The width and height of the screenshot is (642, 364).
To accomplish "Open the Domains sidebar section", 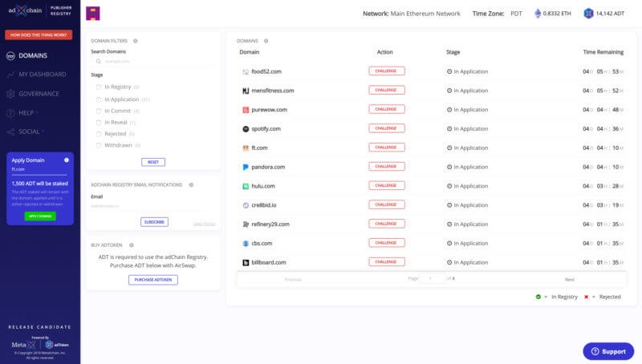I will (x=33, y=55).
